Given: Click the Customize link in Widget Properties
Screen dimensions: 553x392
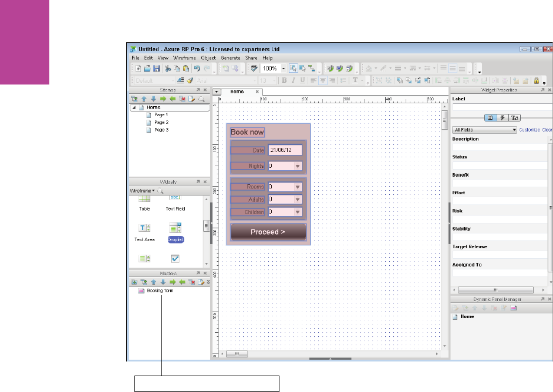Looking at the screenshot, I should coord(529,130).
